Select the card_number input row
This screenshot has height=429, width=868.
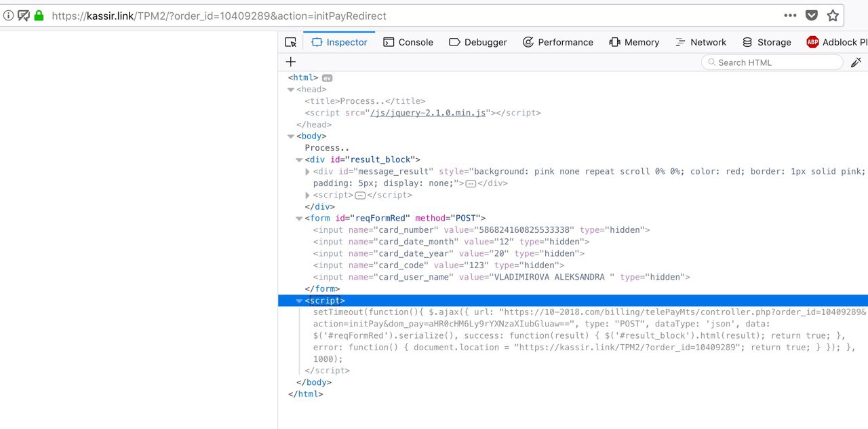point(481,230)
